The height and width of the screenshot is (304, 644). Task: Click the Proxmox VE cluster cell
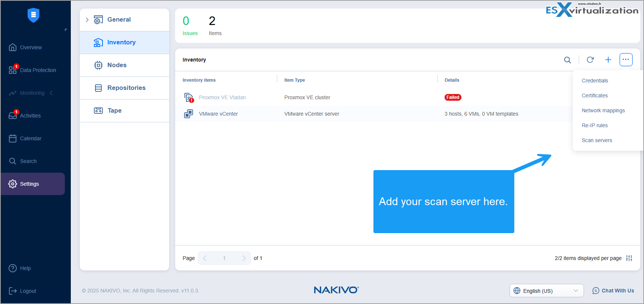pyautogui.click(x=307, y=97)
